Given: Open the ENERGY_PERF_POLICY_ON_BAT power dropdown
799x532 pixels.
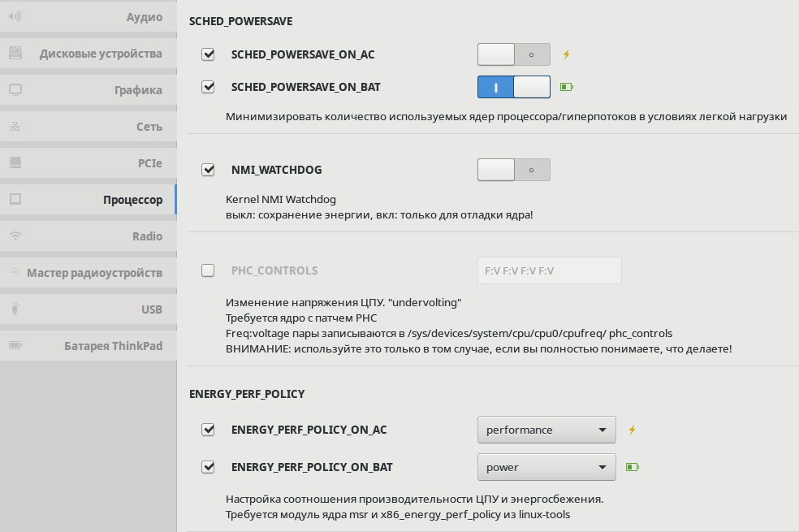Looking at the screenshot, I should 546,467.
